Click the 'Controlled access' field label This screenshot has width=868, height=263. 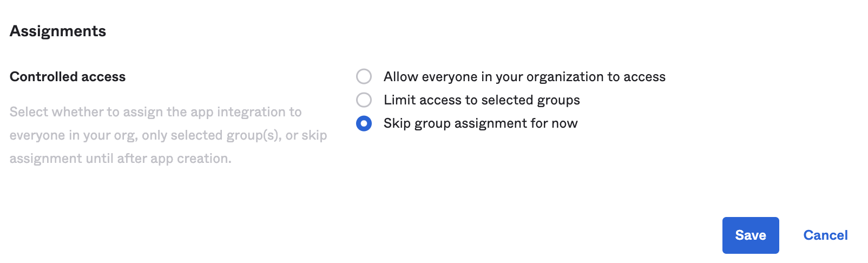point(68,77)
